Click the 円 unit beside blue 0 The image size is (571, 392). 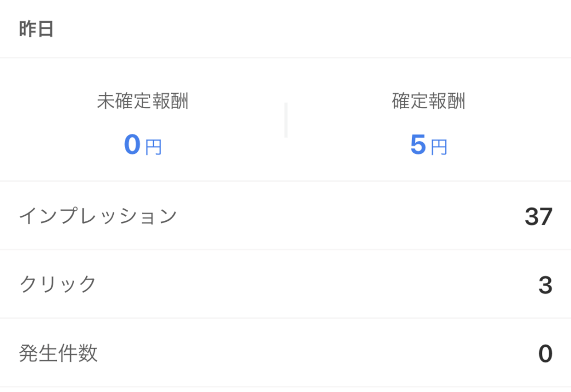point(153,147)
